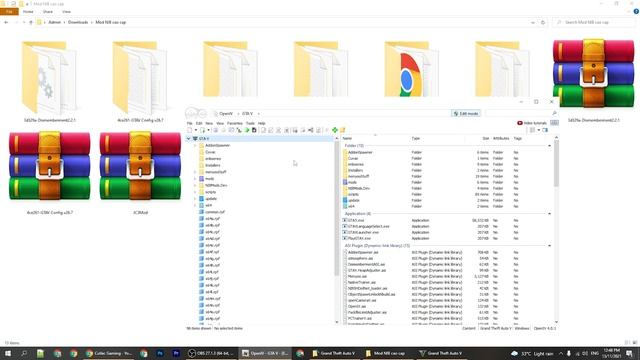Collapse the ASI Plugin group in the file list

pos(549,246)
